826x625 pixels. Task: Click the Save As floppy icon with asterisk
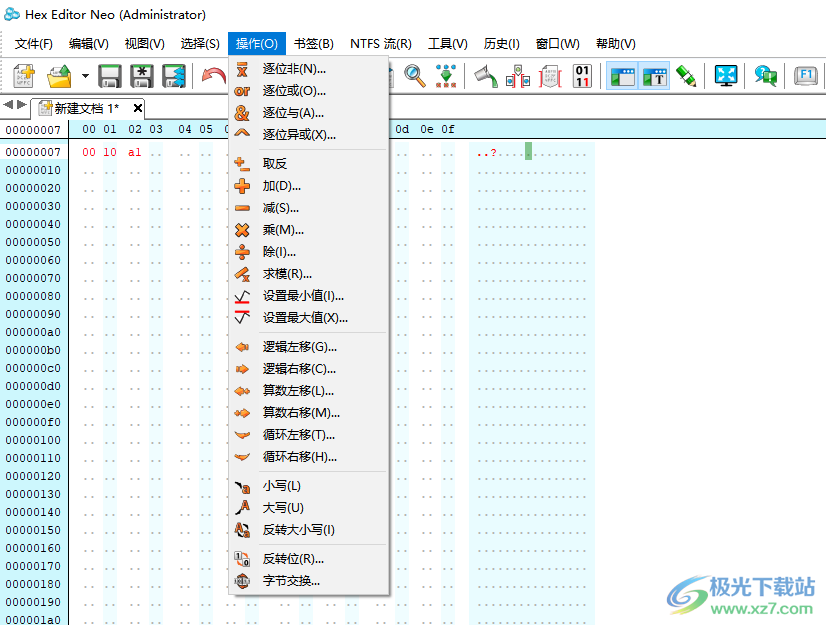(142, 76)
